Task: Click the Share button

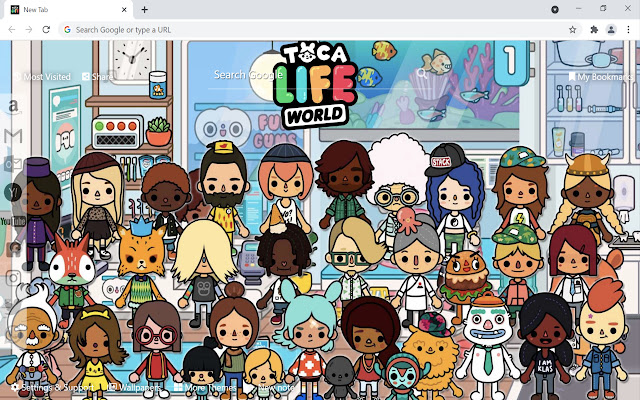Action: click(98, 76)
